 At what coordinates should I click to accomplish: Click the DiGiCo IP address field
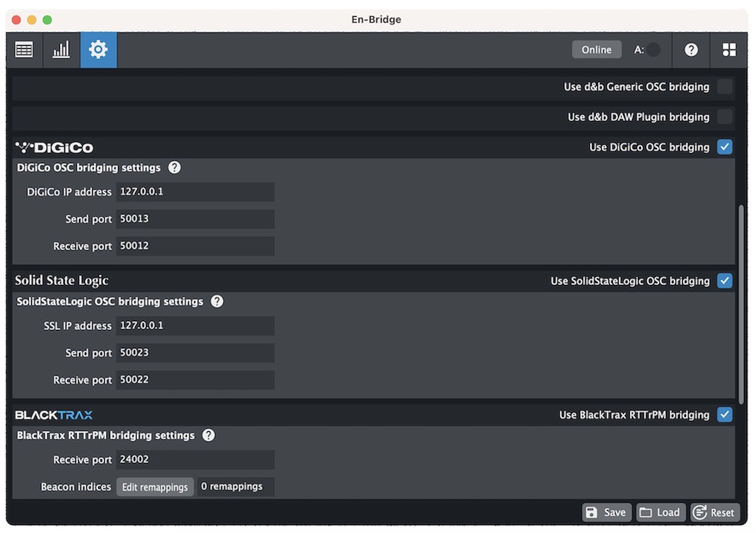point(195,192)
